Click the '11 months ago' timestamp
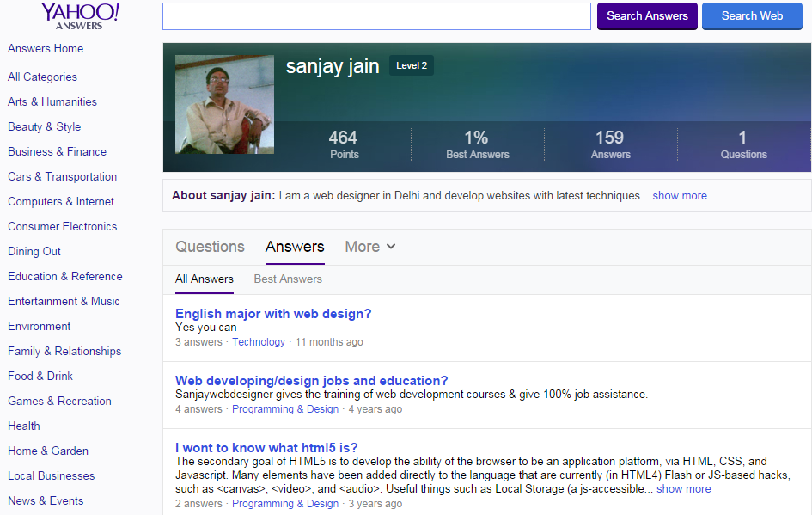This screenshot has width=812, height=515. 329,342
